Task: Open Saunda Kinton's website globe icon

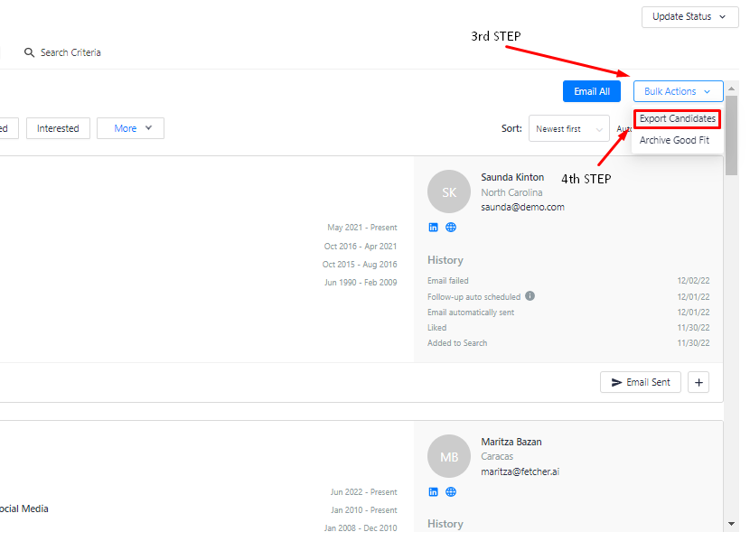Action: point(451,227)
